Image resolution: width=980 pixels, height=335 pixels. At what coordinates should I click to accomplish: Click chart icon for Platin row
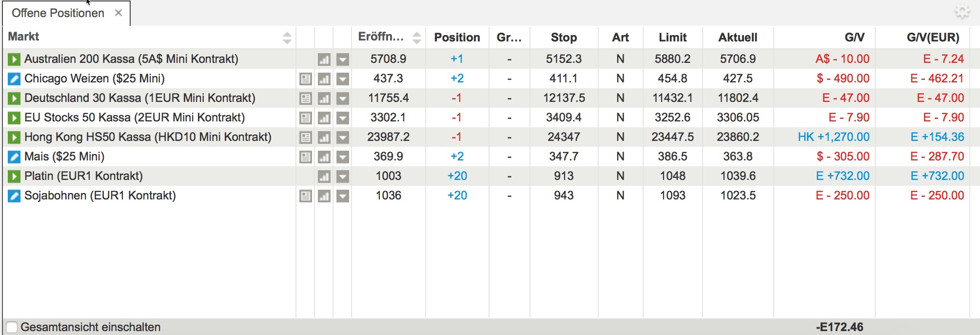(324, 177)
